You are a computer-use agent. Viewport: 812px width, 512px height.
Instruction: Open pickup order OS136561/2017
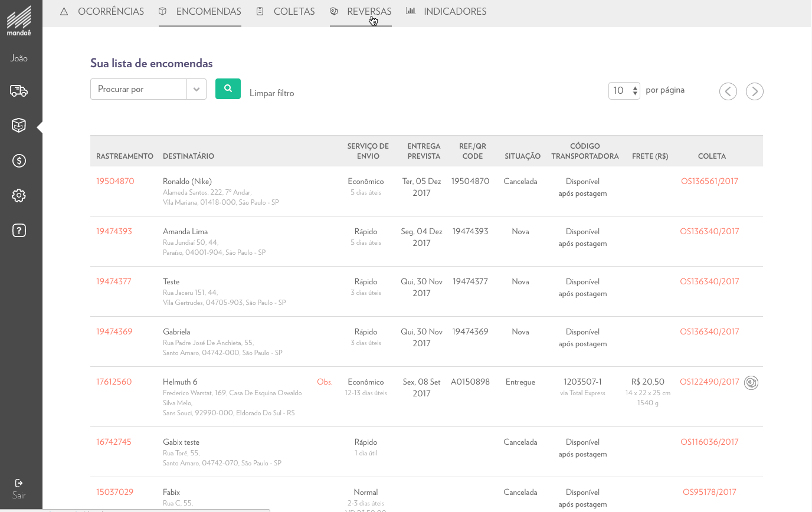[709, 181]
